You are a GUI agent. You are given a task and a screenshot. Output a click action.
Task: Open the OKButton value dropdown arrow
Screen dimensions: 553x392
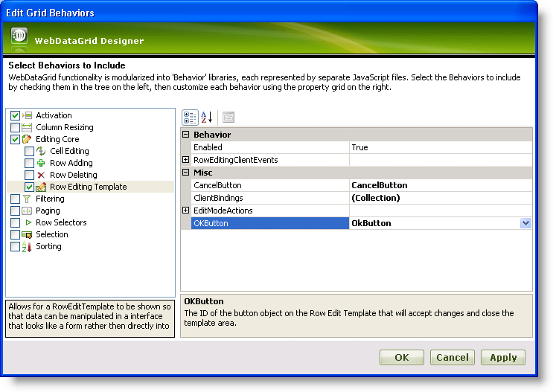click(525, 223)
